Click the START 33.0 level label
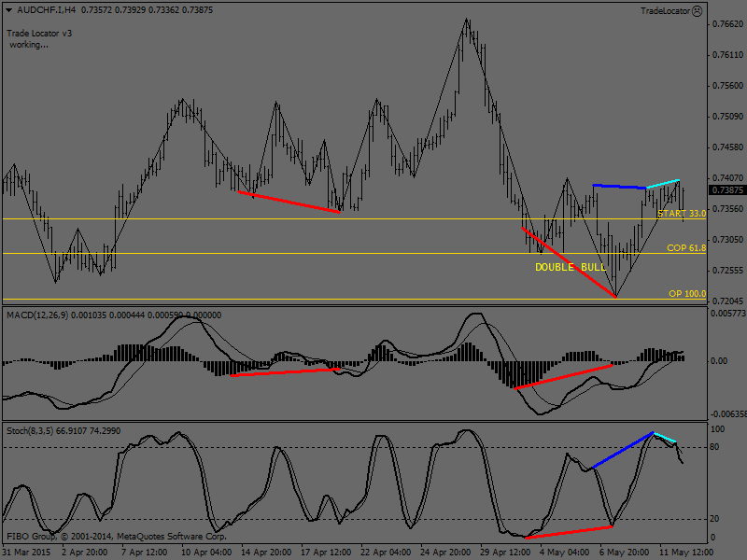The image size is (747, 560). coord(681,214)
